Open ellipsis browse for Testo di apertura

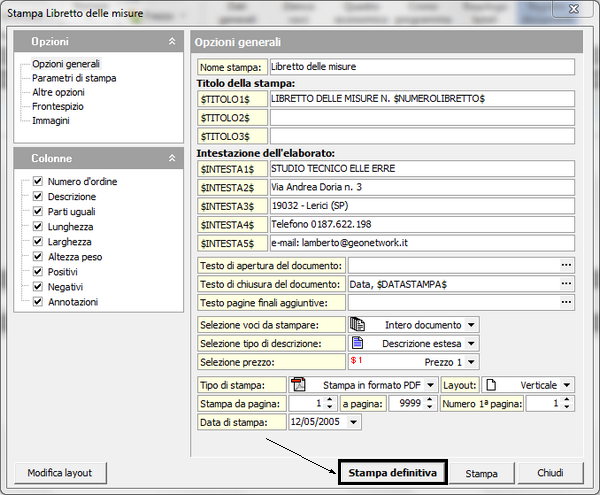[x=567, y=265]
